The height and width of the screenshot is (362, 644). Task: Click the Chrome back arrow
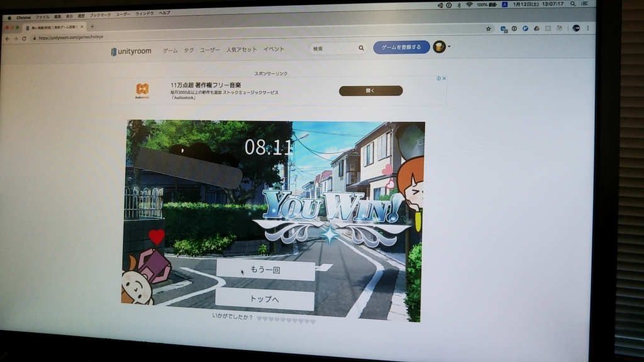[x=7, y=38]
